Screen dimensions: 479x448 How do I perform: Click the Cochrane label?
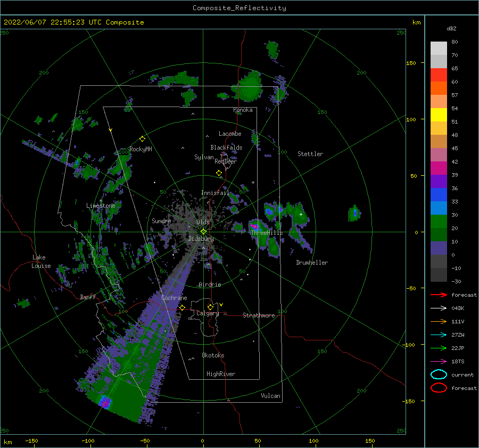(x=174, y=298)
